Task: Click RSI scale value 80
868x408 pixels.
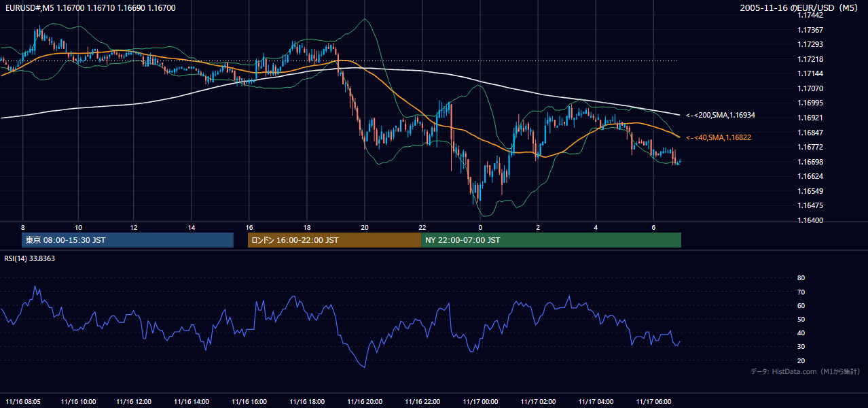Action: point(801,278)
